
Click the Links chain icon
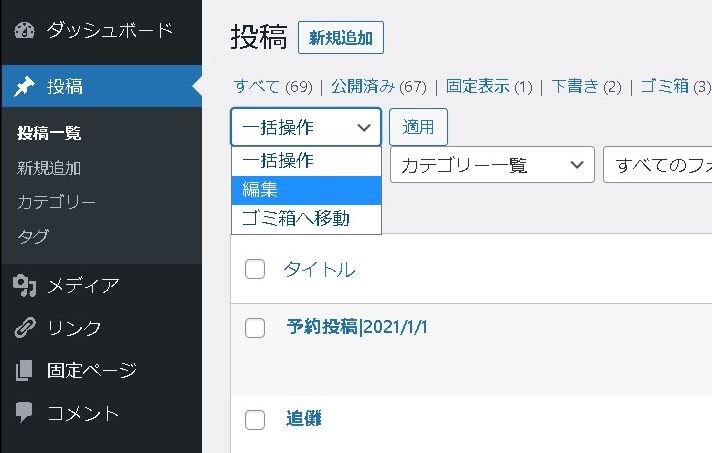point(25,328)
